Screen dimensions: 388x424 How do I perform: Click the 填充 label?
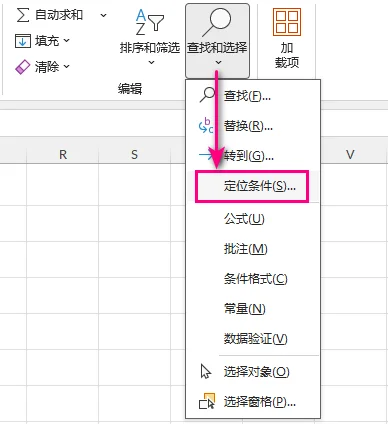tap(47, 41)
